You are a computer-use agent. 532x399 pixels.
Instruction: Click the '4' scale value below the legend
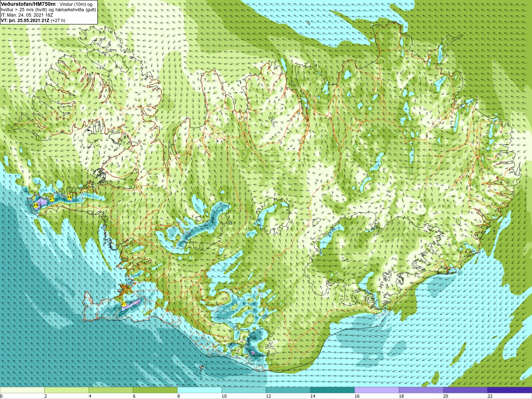click(90, 396)
